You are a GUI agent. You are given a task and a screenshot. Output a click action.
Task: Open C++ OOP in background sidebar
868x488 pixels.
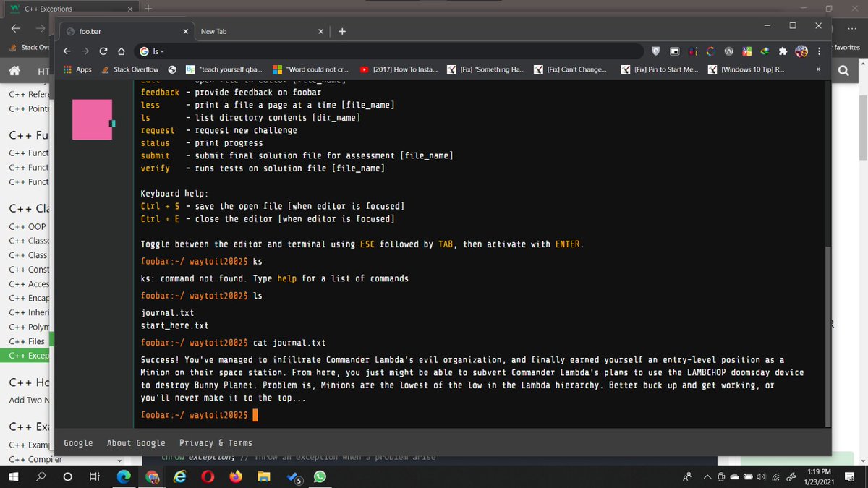coord(27,226)
